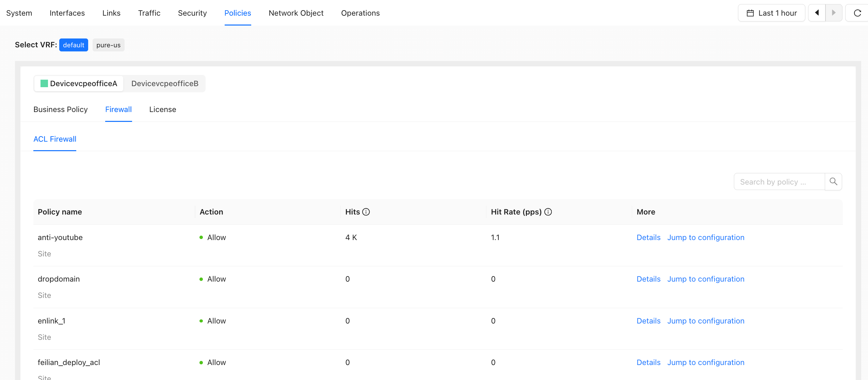Click Site label under enlink_1
The height and width of the screenshot is (380, 868).
(x=44, y=337)
